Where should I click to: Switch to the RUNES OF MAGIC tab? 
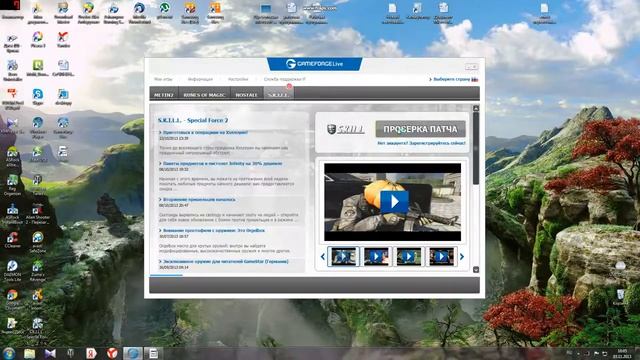204,94
